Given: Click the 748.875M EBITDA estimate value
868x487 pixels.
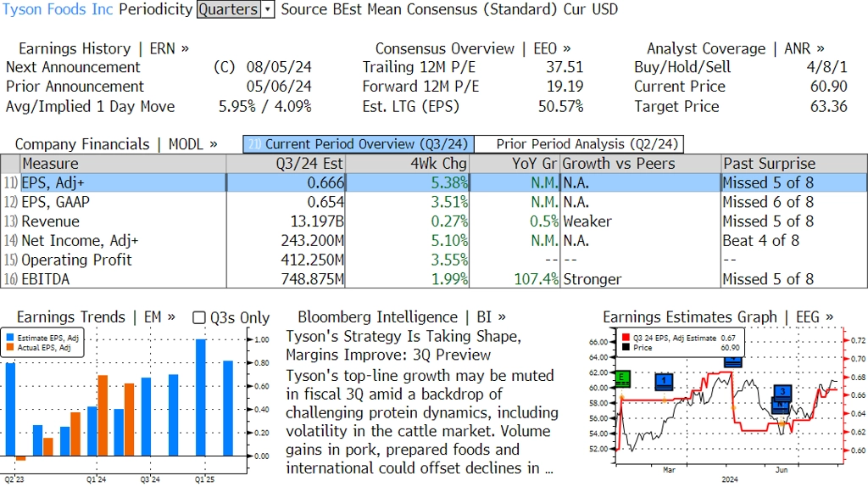Looking at the screenshot, I should click(x=312, y=279).
